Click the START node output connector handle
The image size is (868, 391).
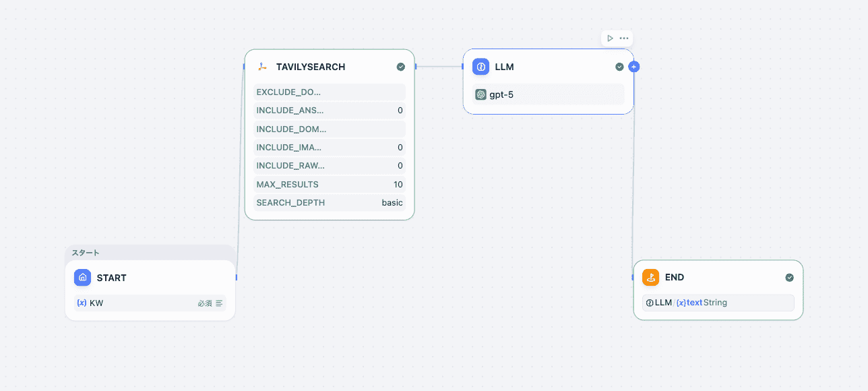237,277
